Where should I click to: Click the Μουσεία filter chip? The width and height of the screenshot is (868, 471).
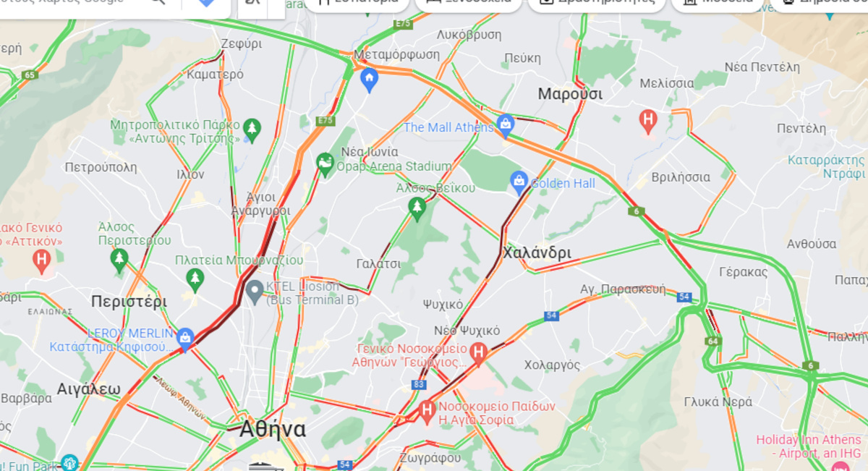pyautogui.click(x=718, y=4)
